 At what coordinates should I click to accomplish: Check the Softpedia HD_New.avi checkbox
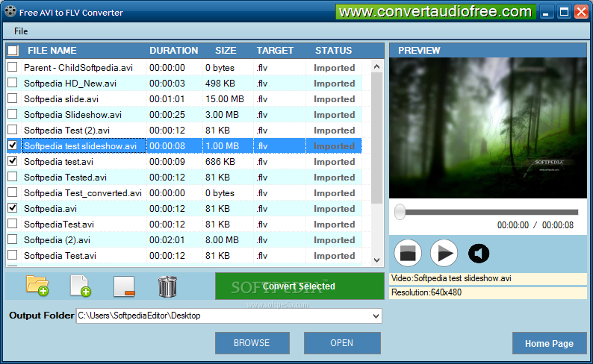pos(13,83)
